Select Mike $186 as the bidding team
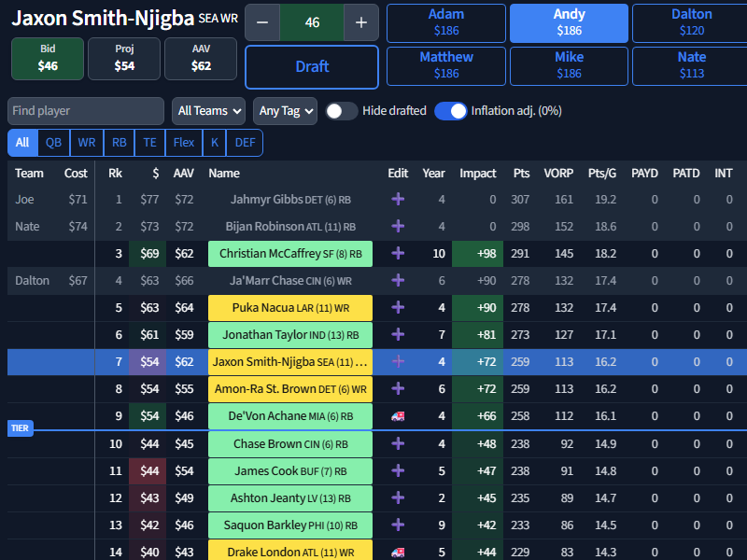 click(570, 65)
